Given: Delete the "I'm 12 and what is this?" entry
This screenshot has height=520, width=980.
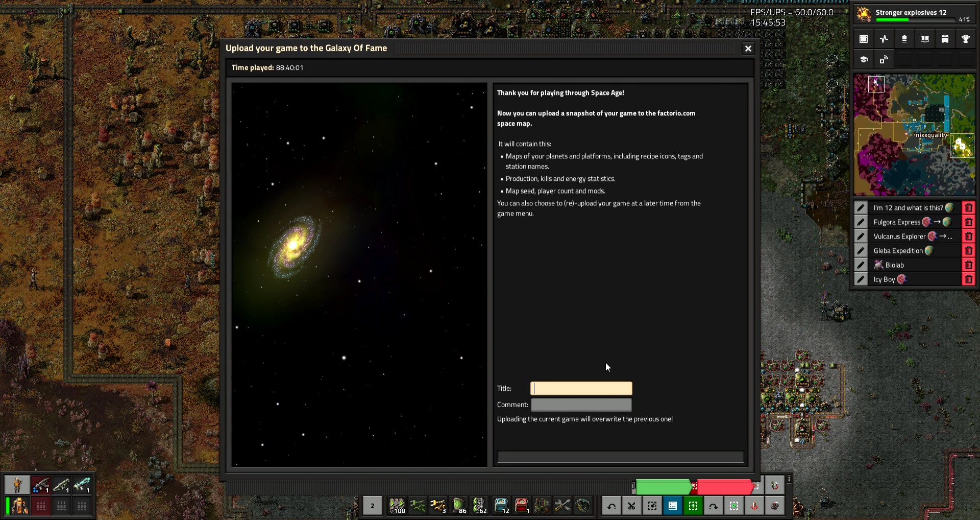Looking at the screenshot, I should (x=968, y=208).
